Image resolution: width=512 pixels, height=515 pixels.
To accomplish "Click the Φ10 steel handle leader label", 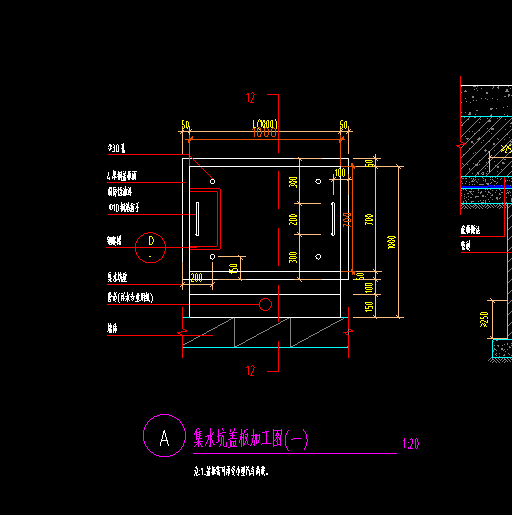I will pos(124,207).
